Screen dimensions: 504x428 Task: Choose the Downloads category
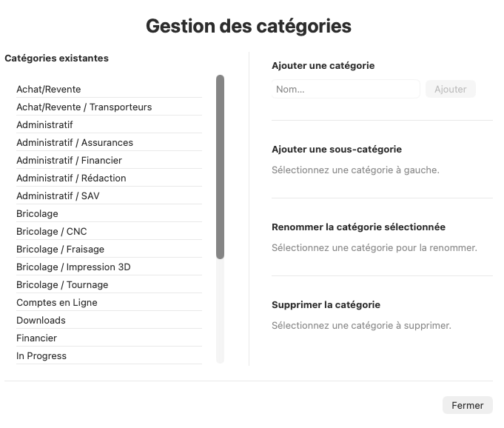coord(41,321)
